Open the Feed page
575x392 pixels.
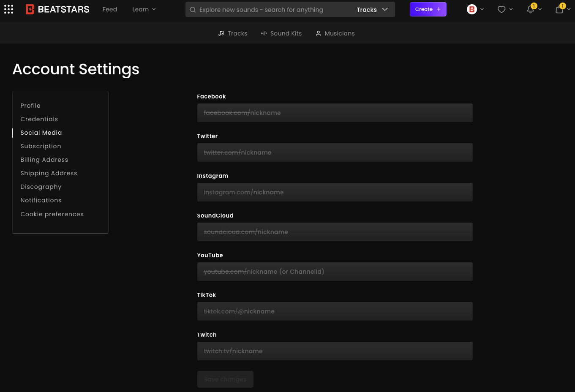click(x=109, y=9)
